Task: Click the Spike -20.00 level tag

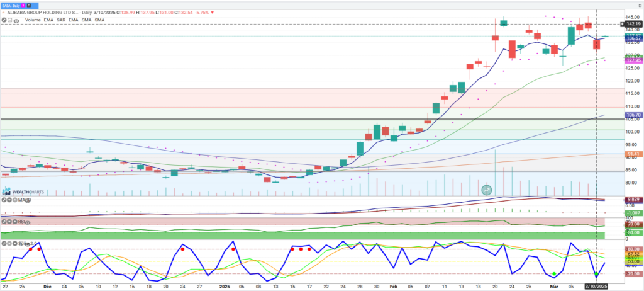Action: [634, 274]
